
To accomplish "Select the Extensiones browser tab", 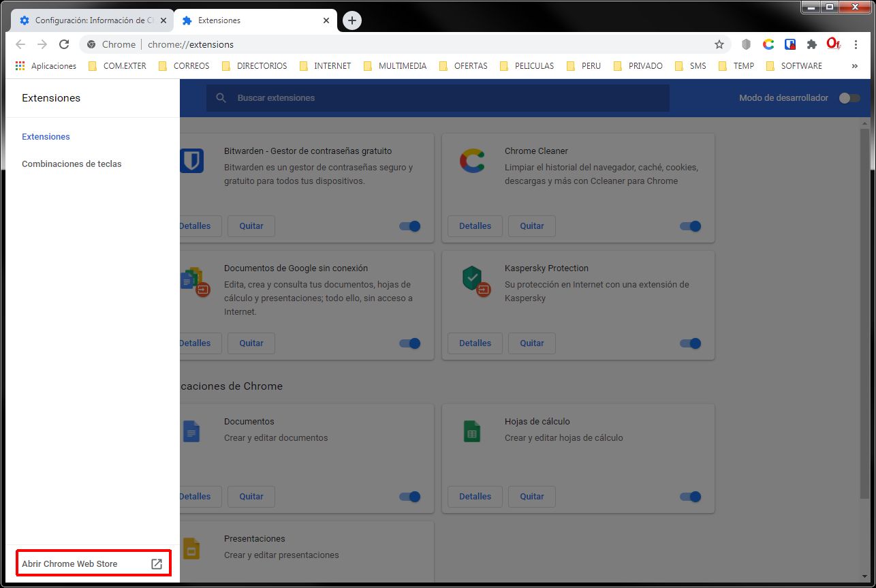I will [x=255, y=20].
